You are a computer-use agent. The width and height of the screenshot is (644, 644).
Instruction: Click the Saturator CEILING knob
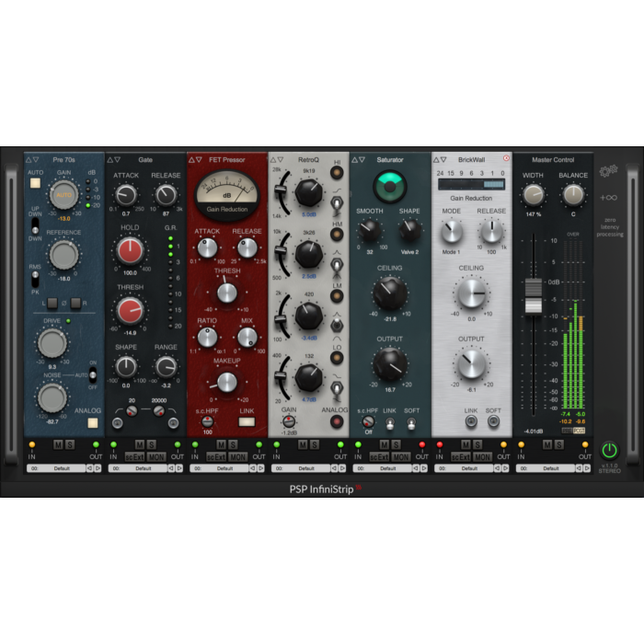389,293
